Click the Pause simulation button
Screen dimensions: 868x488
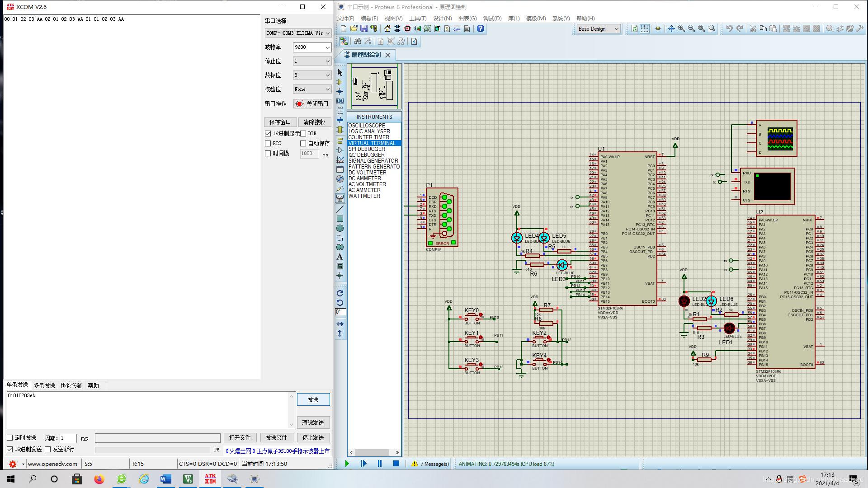coord(380,464)
